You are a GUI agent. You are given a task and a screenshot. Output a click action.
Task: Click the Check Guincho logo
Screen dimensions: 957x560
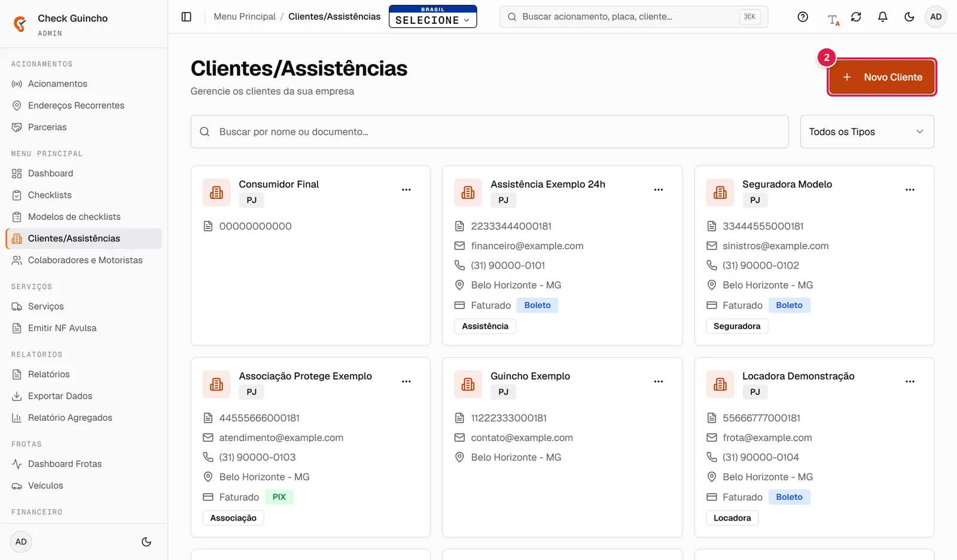point(20,24)
